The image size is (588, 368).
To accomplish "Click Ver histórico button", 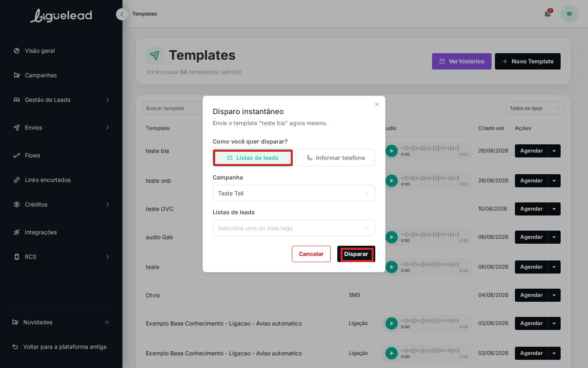I will (x=462, y=61).
